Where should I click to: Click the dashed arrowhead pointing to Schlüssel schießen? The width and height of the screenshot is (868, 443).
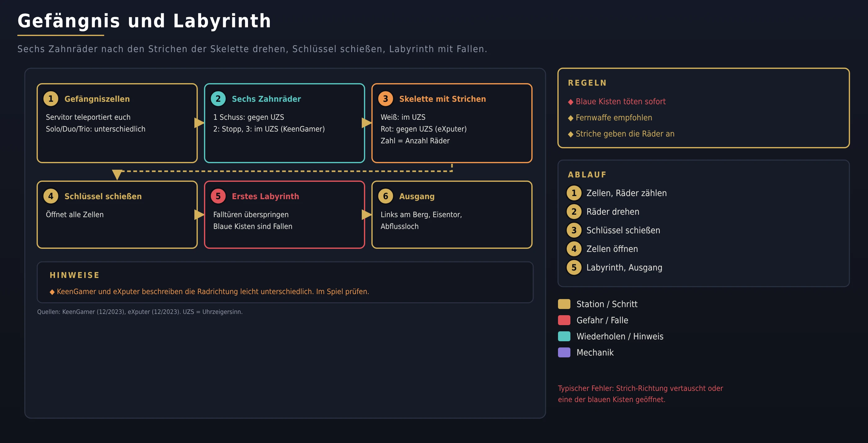[x=117, y=175]
